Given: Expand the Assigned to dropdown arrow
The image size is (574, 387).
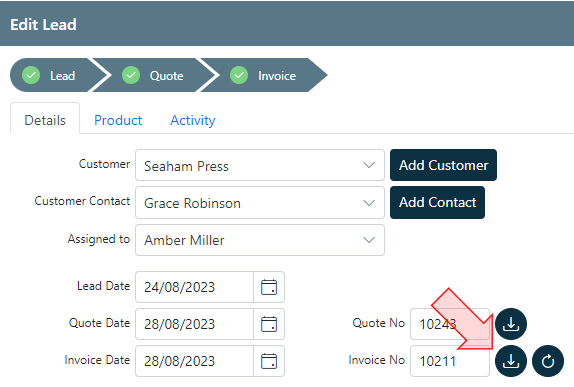Looking at the screenshot, I should [369, 240].
